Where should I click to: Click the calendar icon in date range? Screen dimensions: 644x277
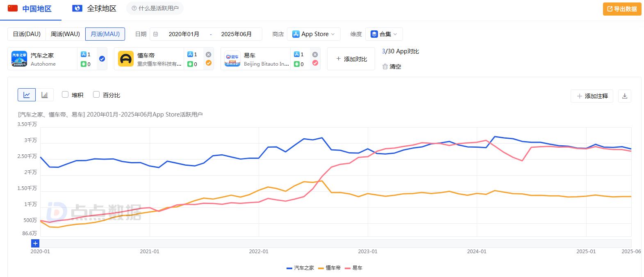(156, 34)
